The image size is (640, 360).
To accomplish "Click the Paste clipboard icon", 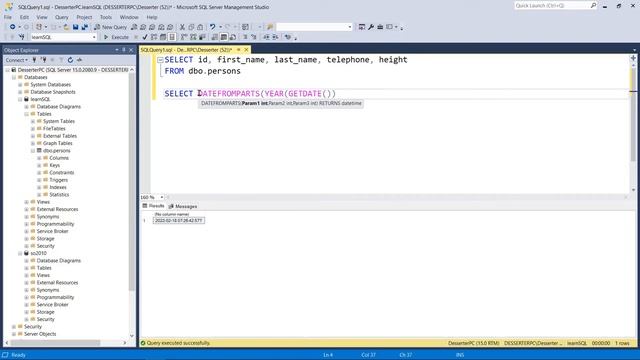I will 200,27.
